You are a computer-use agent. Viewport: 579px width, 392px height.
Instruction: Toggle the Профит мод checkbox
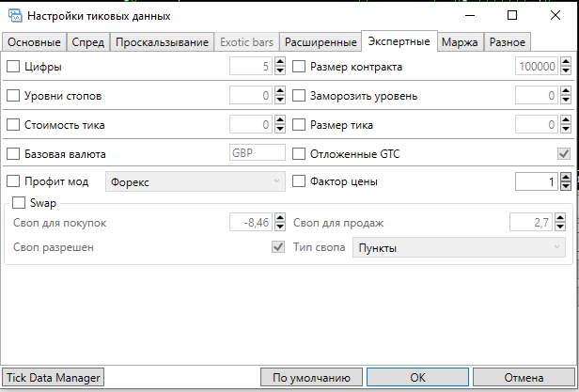coord(13,181)
